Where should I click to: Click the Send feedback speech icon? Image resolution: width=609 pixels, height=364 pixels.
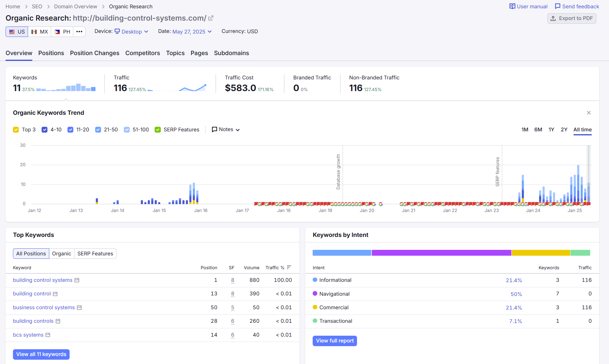(x=558, y=6)
